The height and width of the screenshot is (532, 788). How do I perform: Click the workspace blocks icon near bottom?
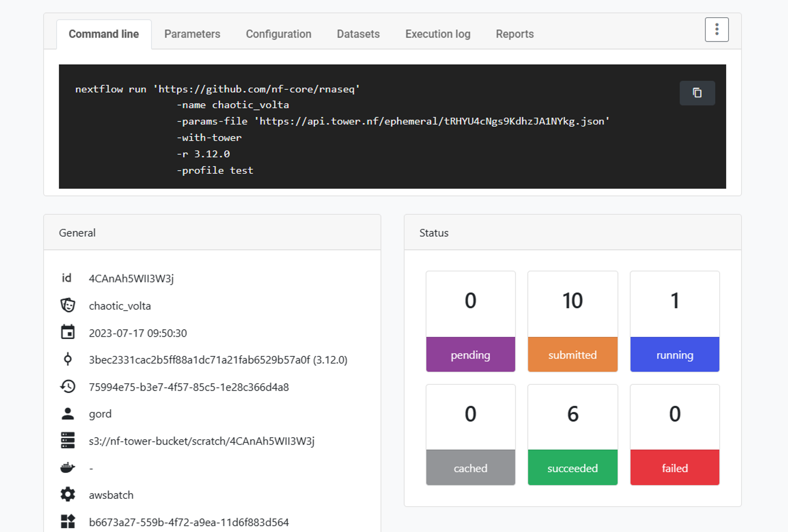68,522
